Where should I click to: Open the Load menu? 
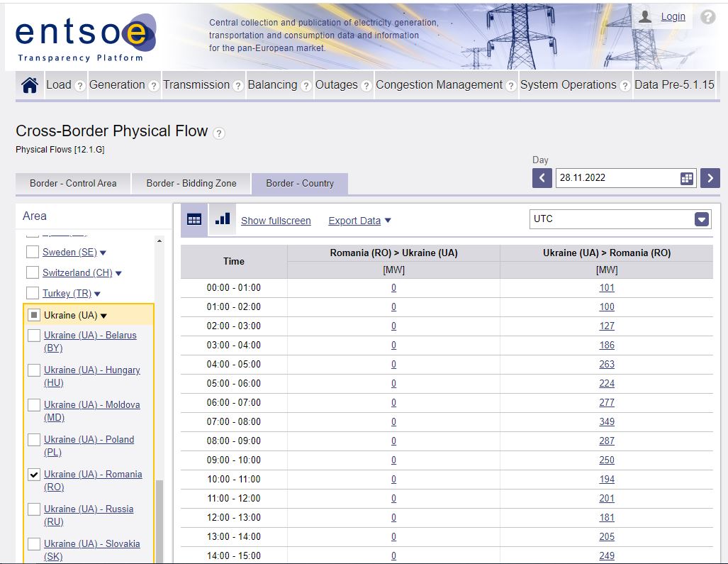(x=59, y=84)
